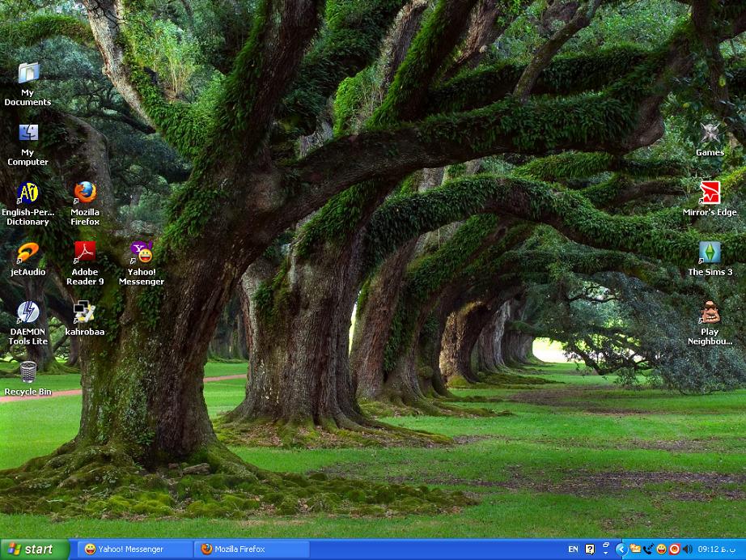Select the My Computer icon
The width and height of the screenshot is (746, 560).
pos(28,133)
